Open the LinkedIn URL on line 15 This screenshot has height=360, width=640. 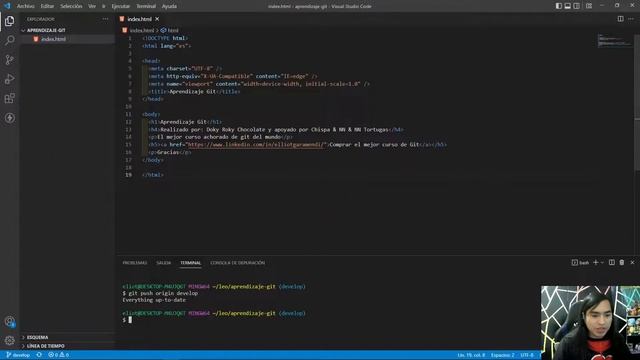pyautogui.click(x=257, y=144)
